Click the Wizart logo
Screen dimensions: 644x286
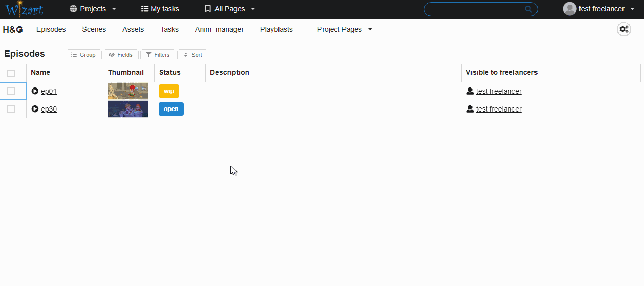click(x=24, y=9)
